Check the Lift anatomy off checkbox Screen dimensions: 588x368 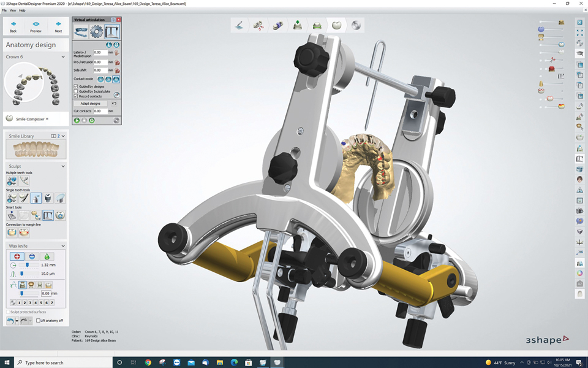tap(38, 321)
